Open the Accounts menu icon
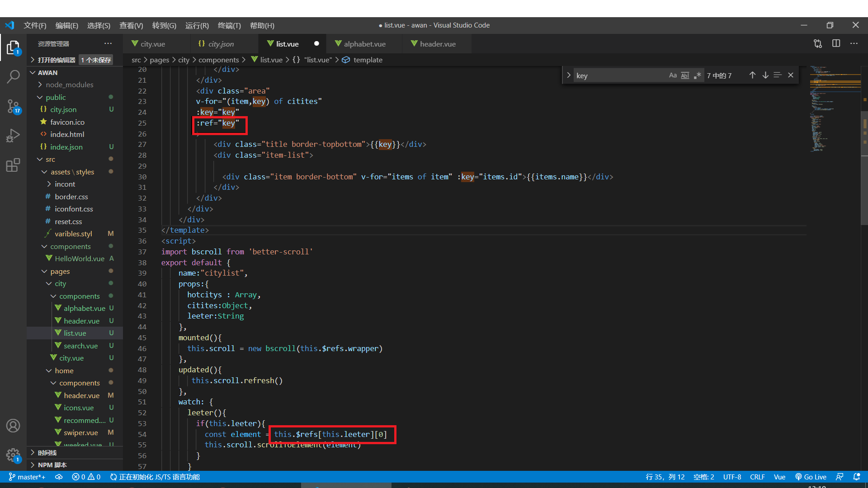The image size is (868, 488). 13,426
